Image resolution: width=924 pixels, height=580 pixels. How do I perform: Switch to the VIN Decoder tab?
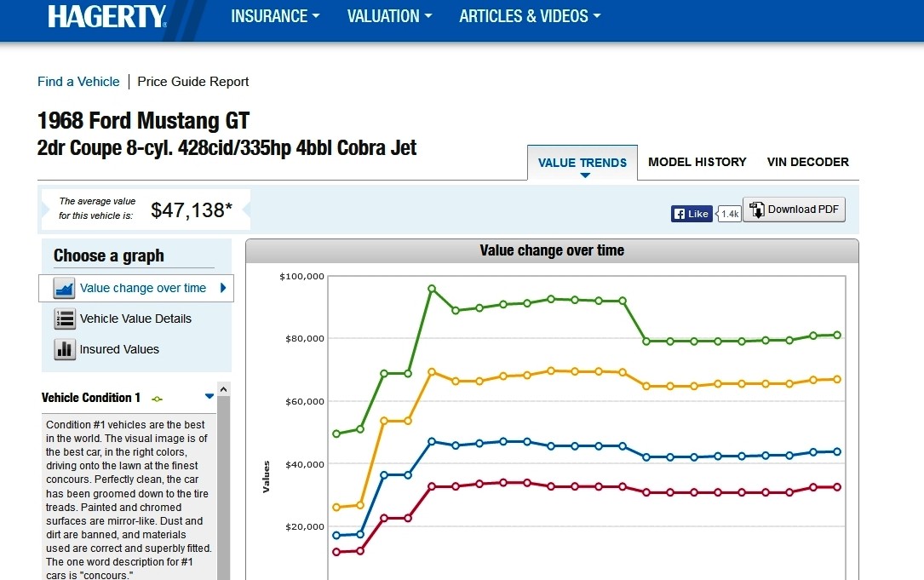point(807,162)
